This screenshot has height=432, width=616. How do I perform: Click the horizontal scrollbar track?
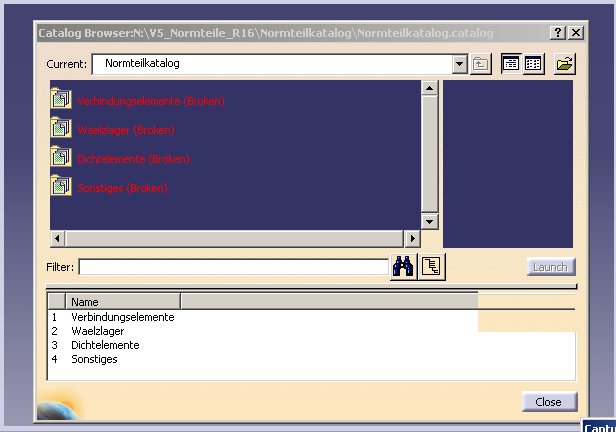(x=234, y=238)
